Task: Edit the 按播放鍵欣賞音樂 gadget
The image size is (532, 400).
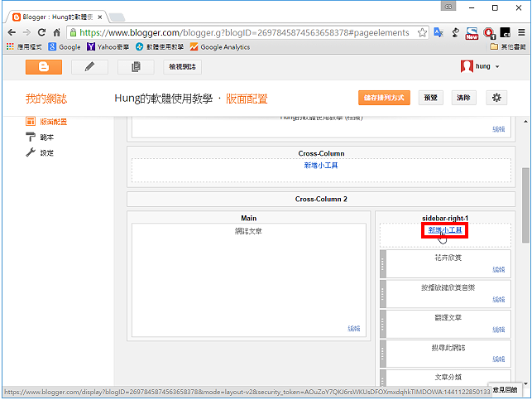Action: pyautogui.click(x=498, y=300)
